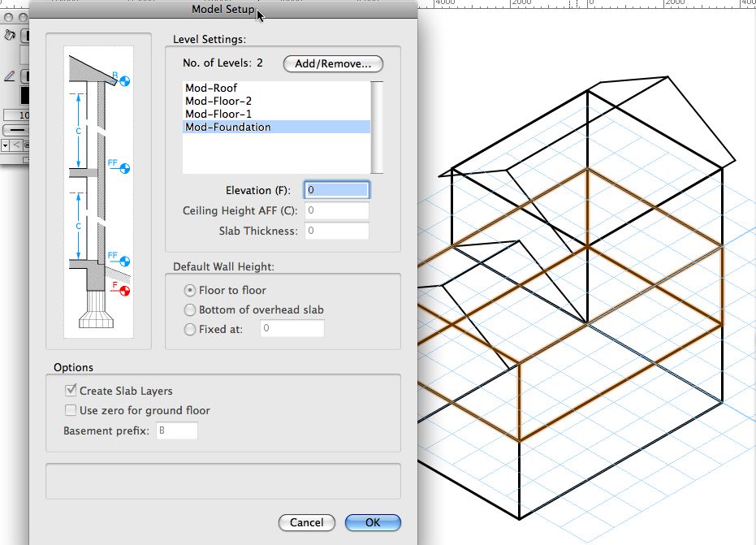This screenshot has height=545, width=756.
Task: Click the small dropdown arrow in the palette behind
Action: point(5,145)
